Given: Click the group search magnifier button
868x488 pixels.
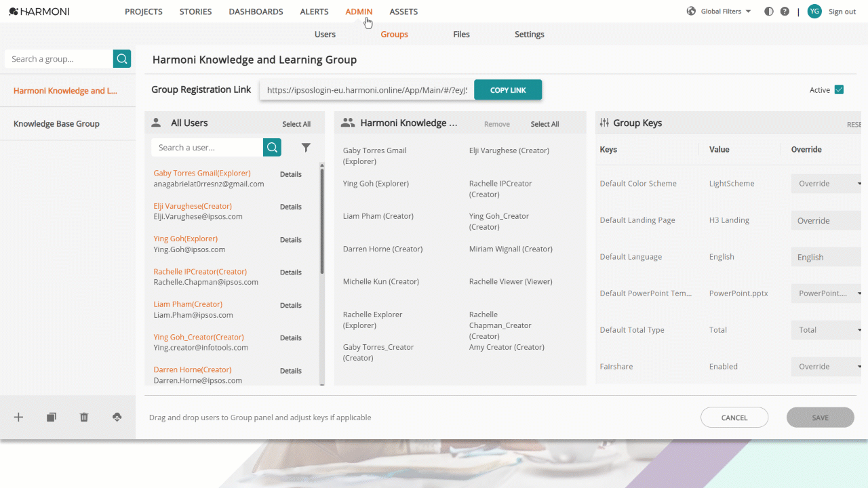Looking at the screenshot, I should [x=122, y=59].
